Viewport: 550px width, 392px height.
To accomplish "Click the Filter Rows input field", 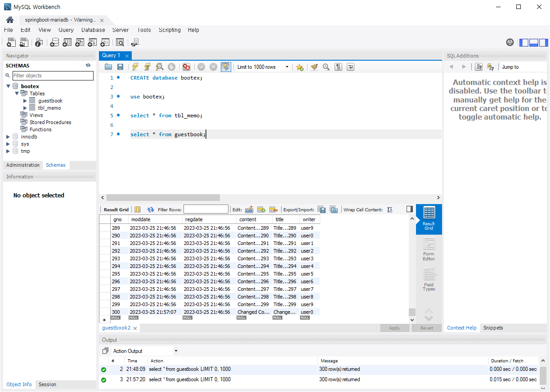I will pos(206,209).
